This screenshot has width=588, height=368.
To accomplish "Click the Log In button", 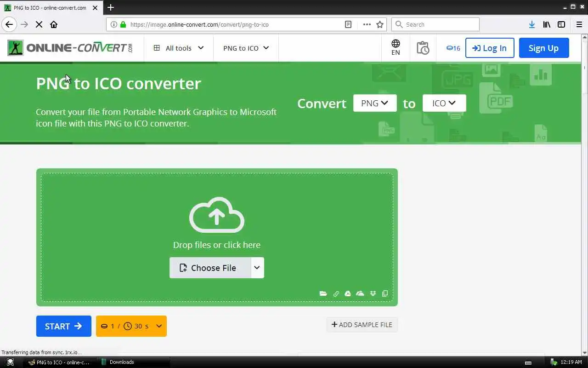I will (490, 48).
